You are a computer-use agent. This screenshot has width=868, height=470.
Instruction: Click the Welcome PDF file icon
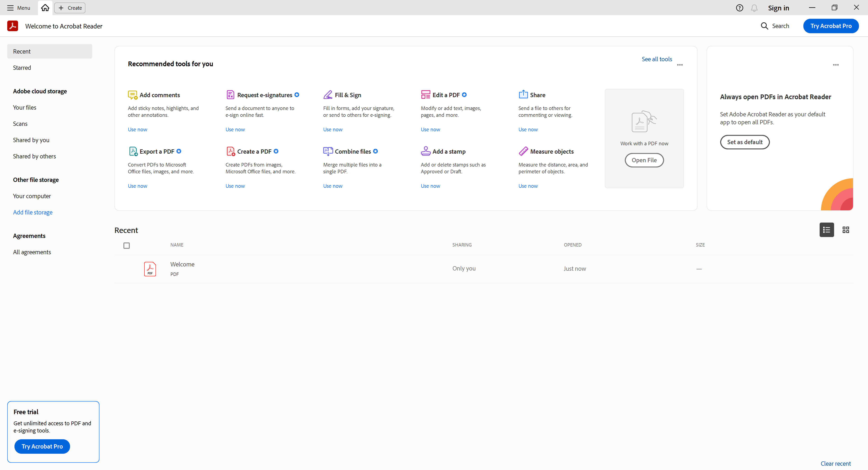(150, 269)
